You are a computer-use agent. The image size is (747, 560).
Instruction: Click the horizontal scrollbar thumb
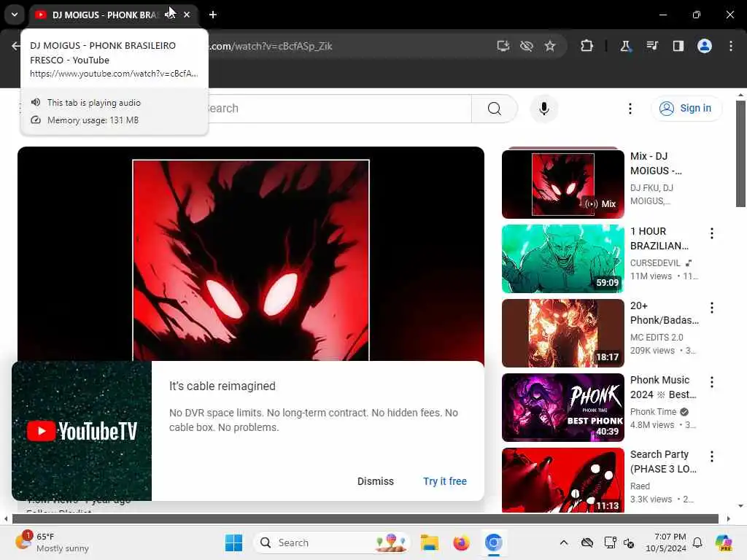[365, 518]
